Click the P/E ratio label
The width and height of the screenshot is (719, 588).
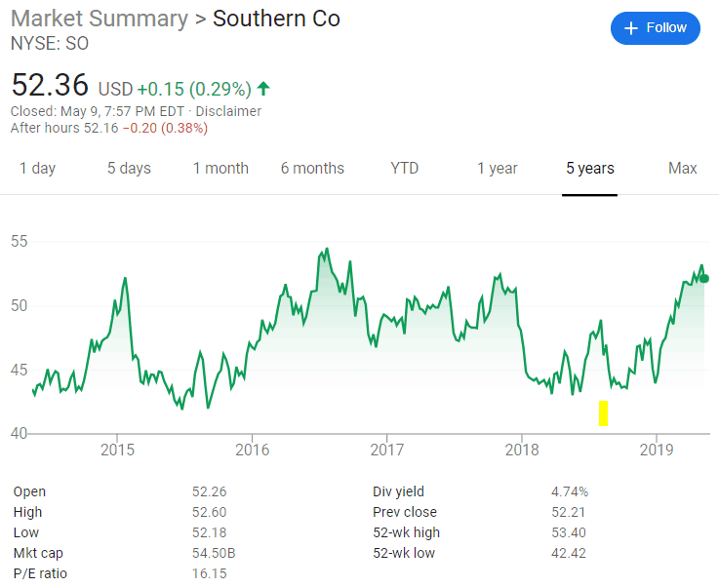pyautogui.click(x=40, y=573)
